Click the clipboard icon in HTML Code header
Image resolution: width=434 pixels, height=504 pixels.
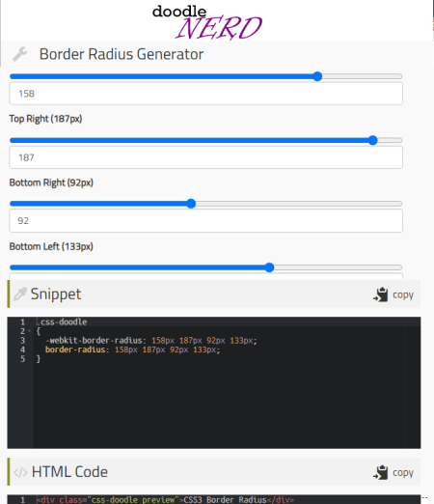pyautogui.click(x=381, y=472)
